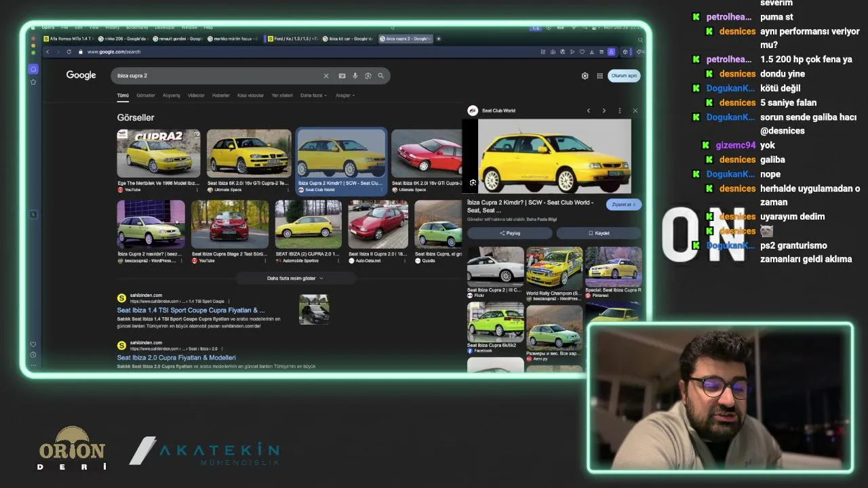Expand the Araçlar tools dropdown
Screen dimensions: 868x488
tap(345, 96)
